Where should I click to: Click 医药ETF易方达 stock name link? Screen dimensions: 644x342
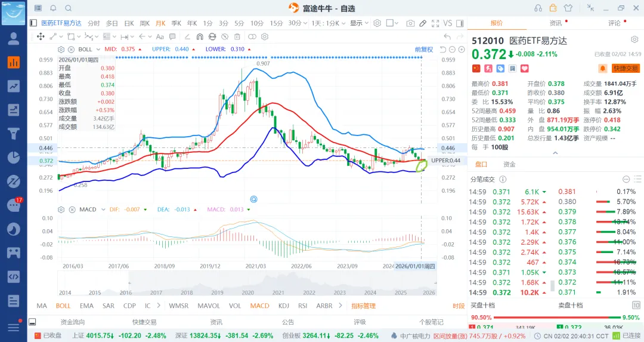pyautogui.click(x=61, y=23)
